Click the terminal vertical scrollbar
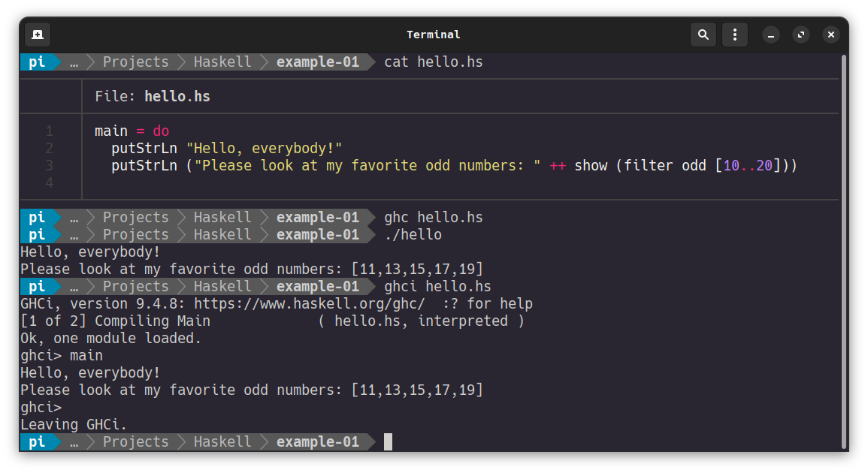868x473 pixels. click(844, 252)
